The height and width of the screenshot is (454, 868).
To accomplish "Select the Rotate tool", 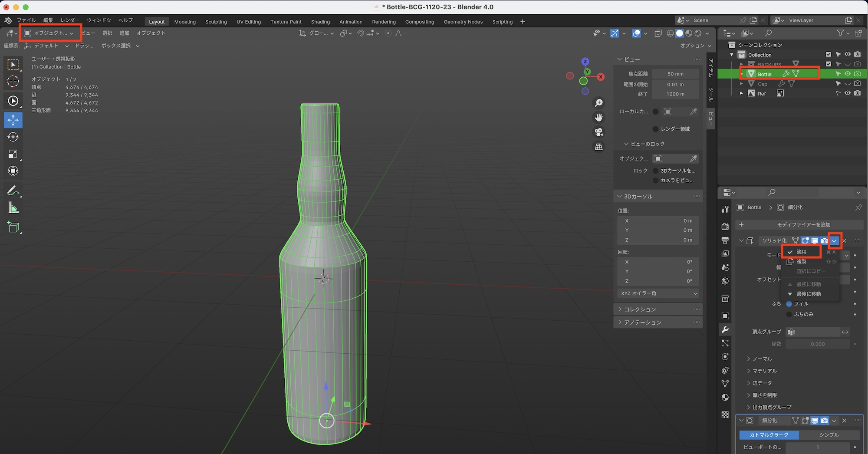I will click(x=13, y=137).
